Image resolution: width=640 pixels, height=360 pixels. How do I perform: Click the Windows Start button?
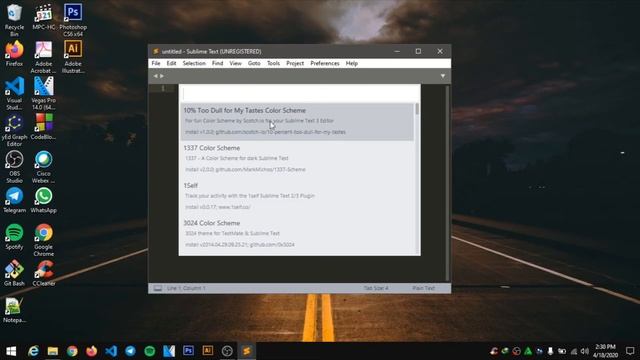pos(11,351)
